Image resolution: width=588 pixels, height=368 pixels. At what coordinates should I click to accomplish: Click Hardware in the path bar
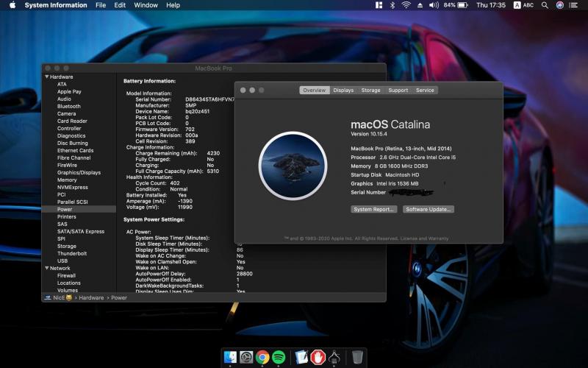point(91,298)
